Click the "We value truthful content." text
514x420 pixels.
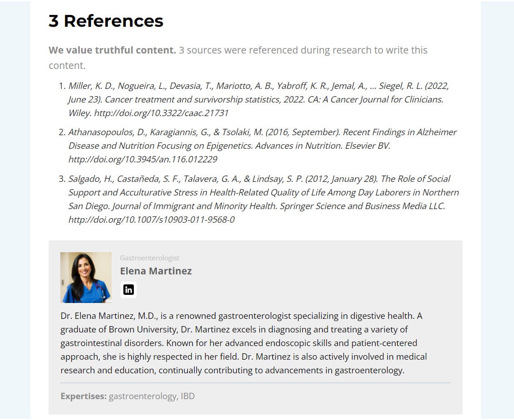coord(112,50)
